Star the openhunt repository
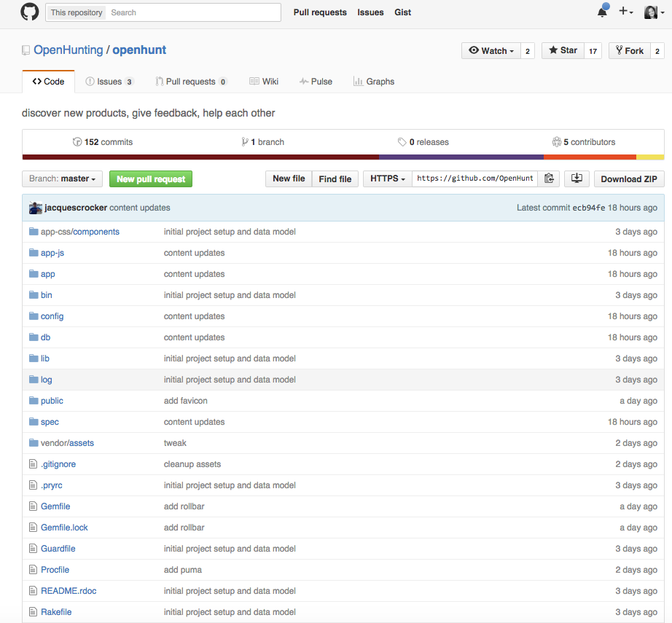The image size is (672, 623). (563, 50)
